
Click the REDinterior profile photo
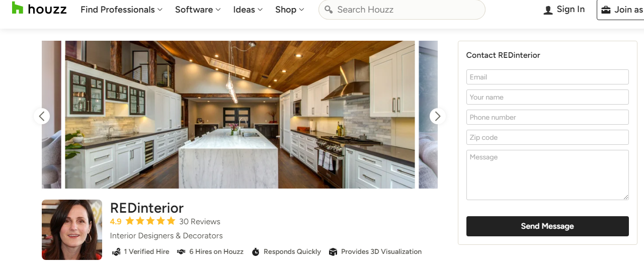tap(72, 230)
